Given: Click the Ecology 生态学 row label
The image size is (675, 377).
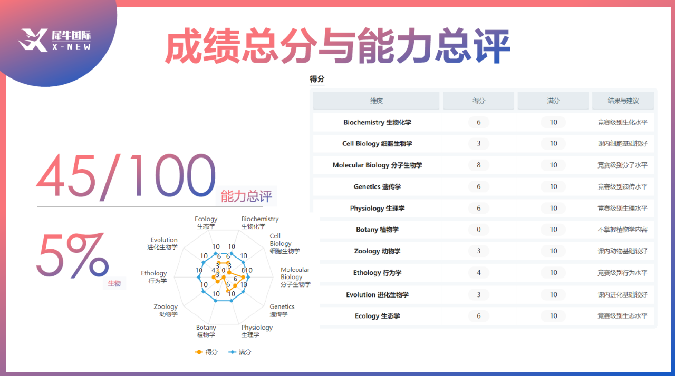Looking at the screenshot, I should [377, 316].
